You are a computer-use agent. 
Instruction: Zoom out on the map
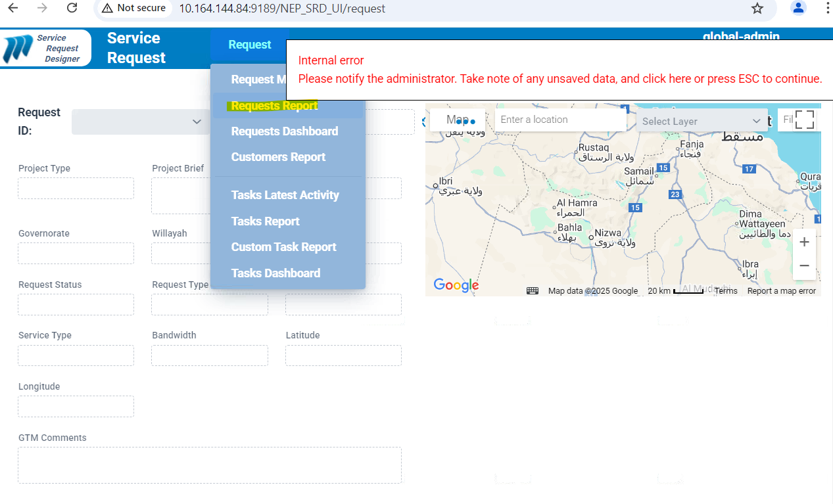point(804,266)
